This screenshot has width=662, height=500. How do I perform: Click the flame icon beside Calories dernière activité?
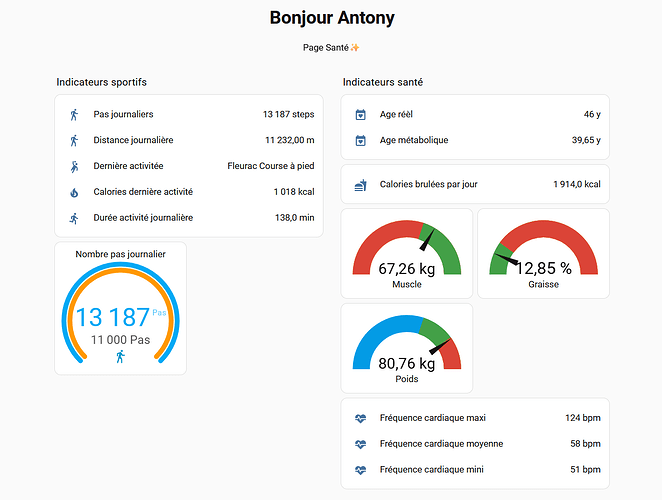(73, 192)
